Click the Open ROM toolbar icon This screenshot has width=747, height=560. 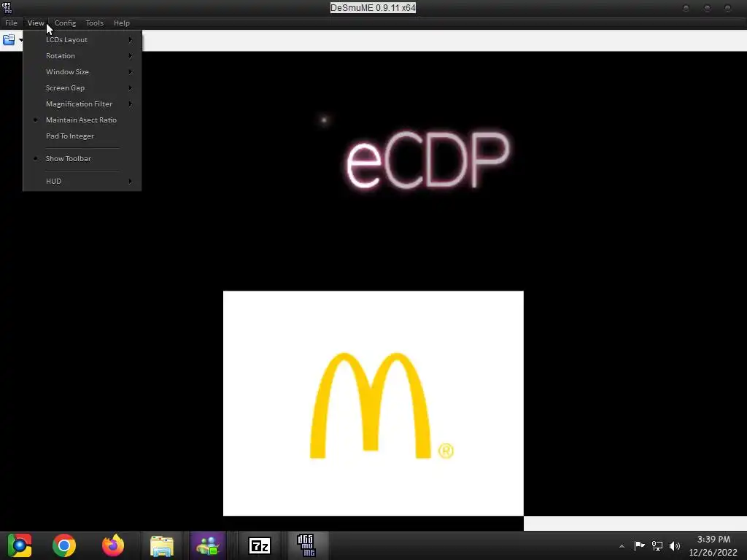pyautogui.click(x=9, y=40)
